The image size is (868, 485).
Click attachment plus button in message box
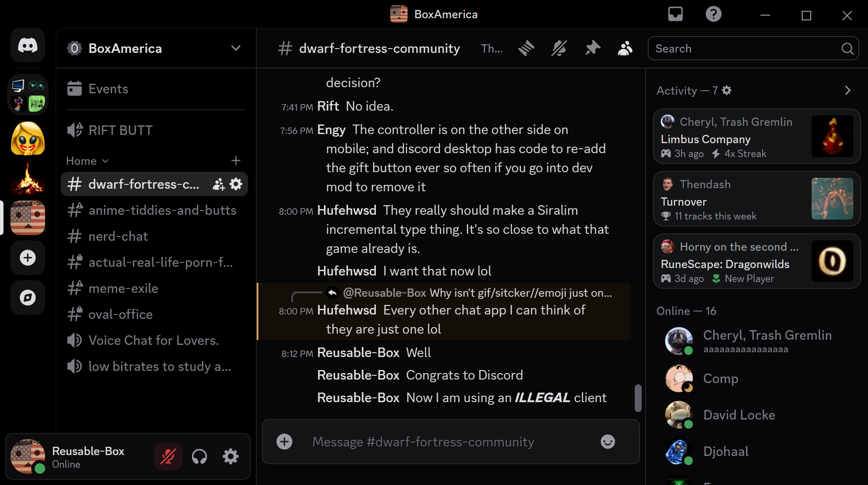click(284, 442)
